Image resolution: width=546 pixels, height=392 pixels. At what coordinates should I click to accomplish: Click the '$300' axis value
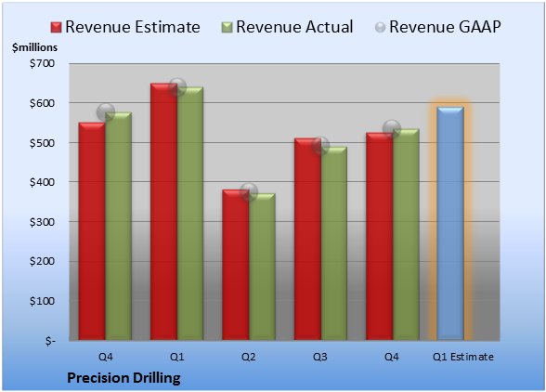(42, 222)
